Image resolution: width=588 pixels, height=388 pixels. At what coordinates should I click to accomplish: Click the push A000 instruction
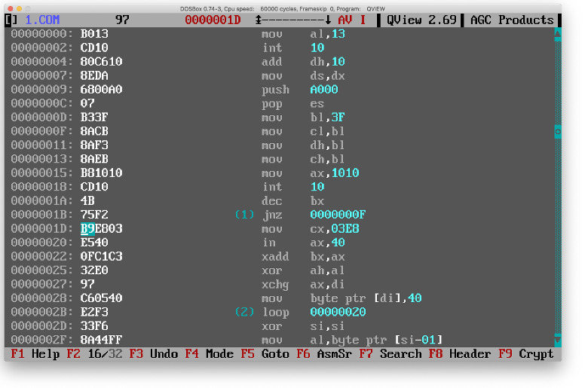click(299, 90)
